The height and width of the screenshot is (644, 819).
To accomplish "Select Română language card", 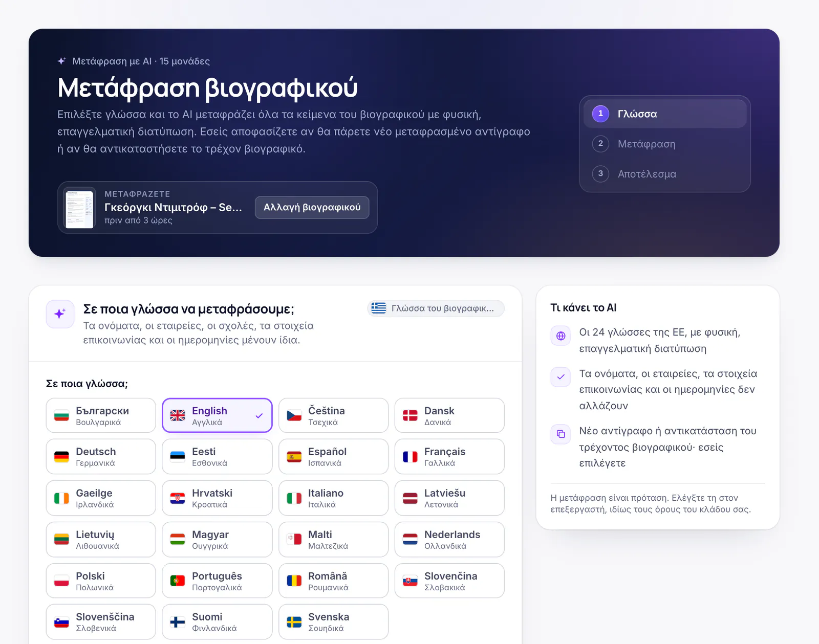I will pos(333,581).
